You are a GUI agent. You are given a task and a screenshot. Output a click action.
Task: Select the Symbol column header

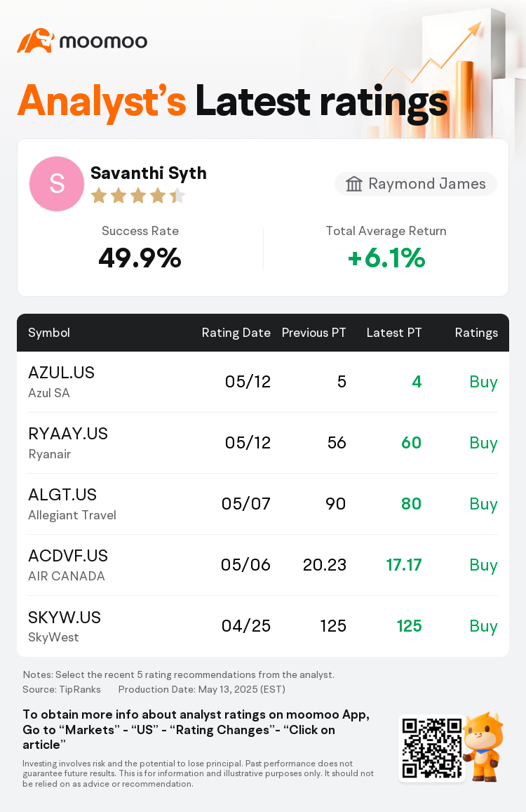49,333
